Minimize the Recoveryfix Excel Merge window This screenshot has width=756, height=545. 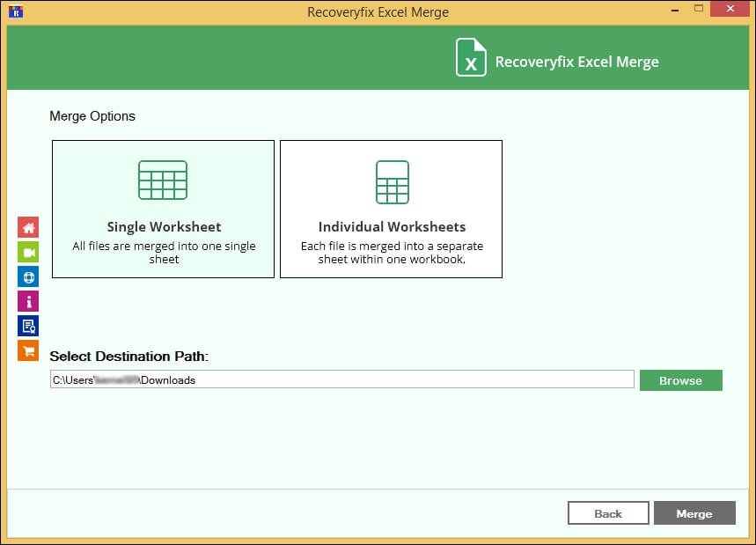click(x=675, y=9)
